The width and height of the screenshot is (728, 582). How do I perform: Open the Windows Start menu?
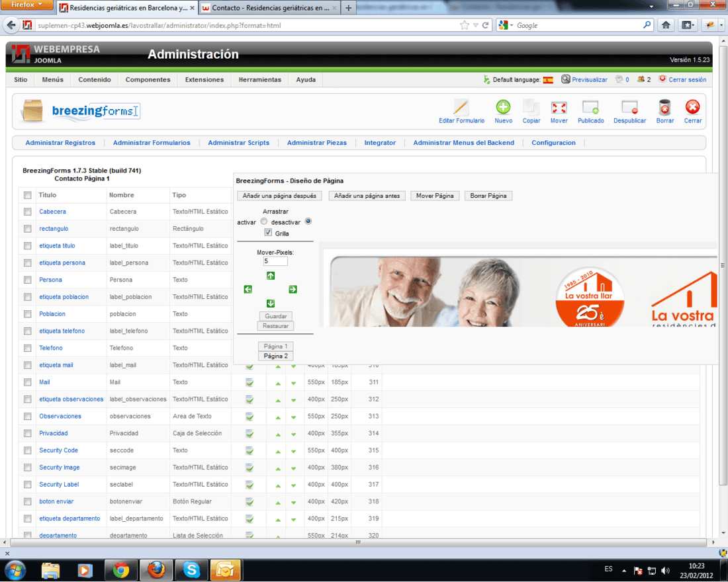click(15, 569)
